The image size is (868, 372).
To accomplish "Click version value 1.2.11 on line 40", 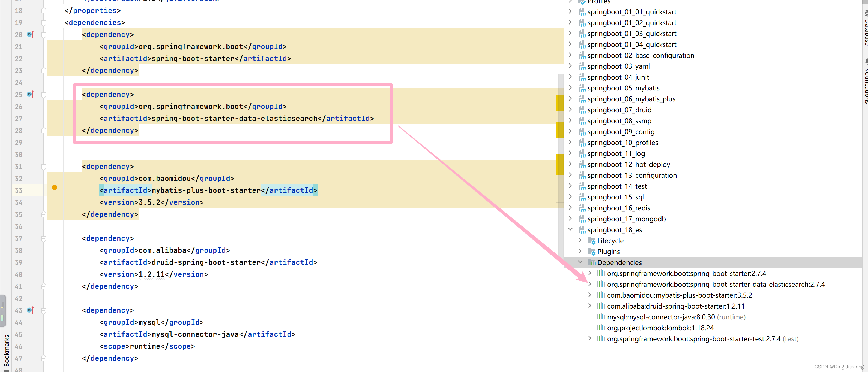I will (152, 274).
